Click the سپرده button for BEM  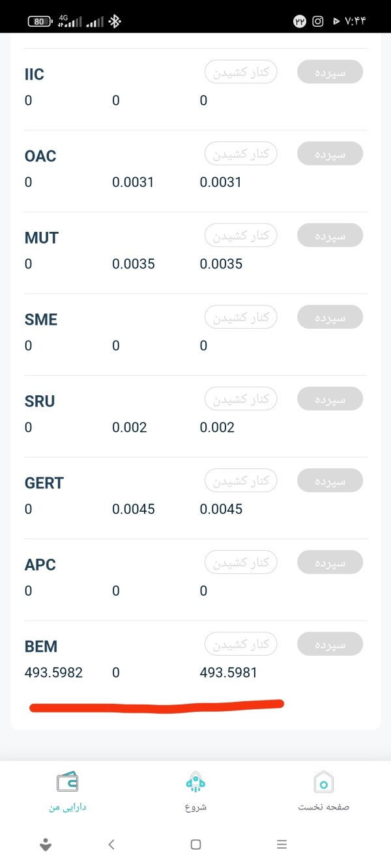click(x=330, y=644)
